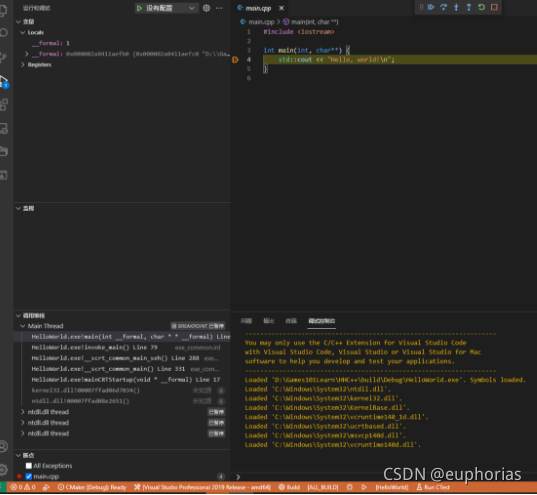Expand the second __formal pointer variable

[x=27, y=54]
